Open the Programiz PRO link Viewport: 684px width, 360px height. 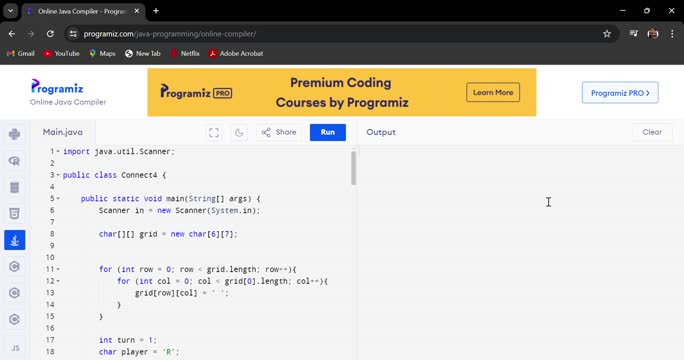click(620, 93)
